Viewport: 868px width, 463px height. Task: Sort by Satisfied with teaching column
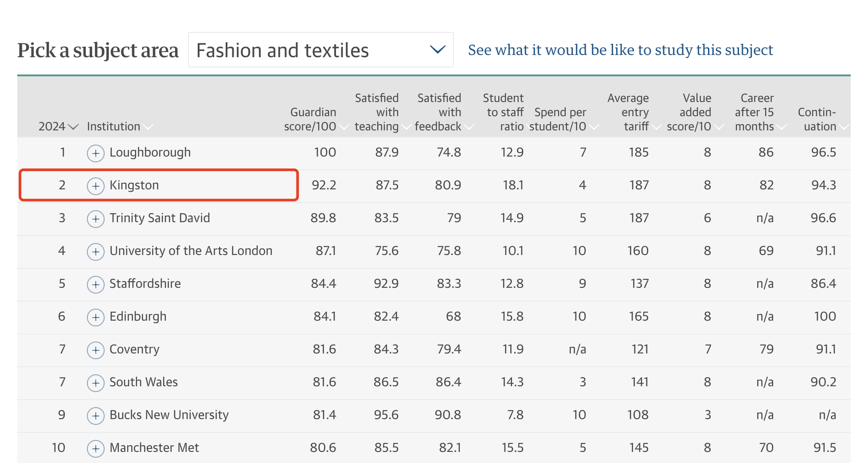point(382,112)
